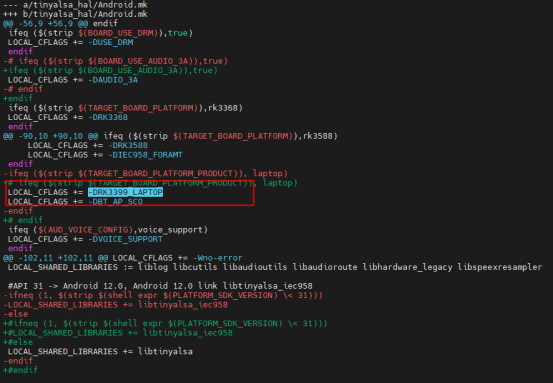Image resolution: width=553 pixels, height=383 pixels.
Task: Click the '--- a/tinyalsa_hal/Android.mk' header line
Action: click(75, 5)
